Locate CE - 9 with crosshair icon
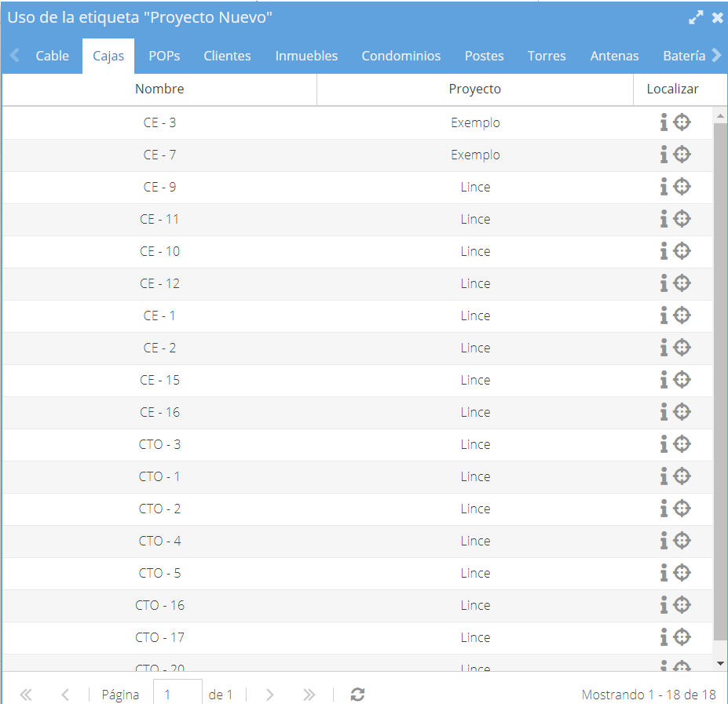The height and width of the screenshot is (704, 728). click(x=682, y=187)
